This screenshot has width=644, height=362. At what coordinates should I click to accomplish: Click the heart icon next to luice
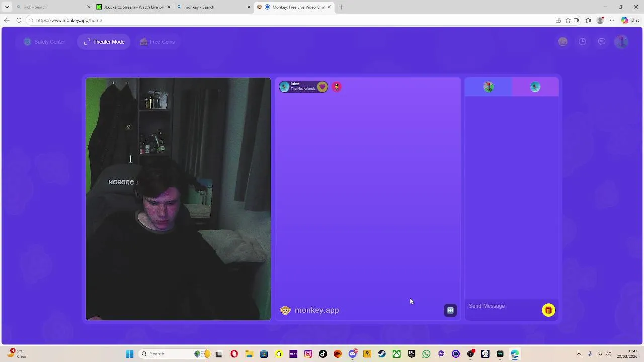tap(323, 87)
